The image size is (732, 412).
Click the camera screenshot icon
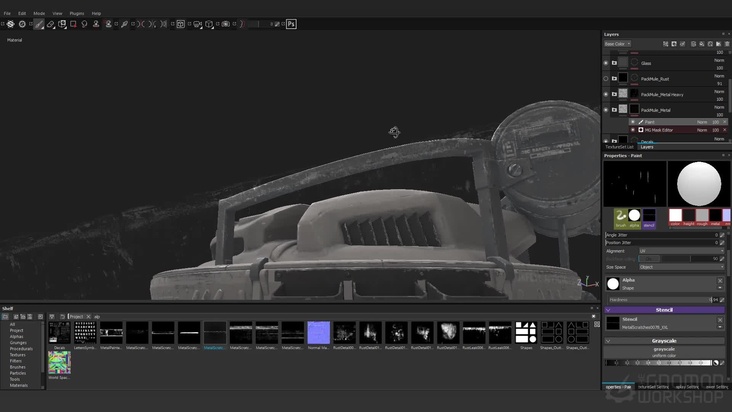(225, 23)
